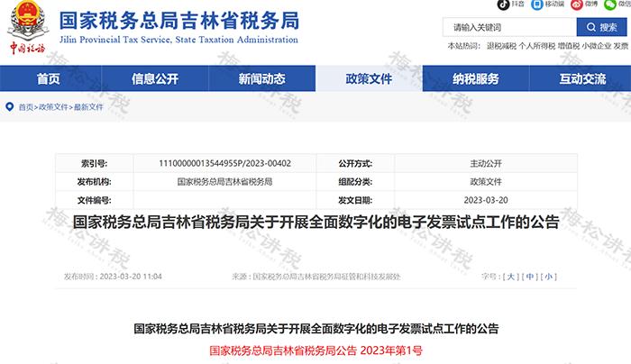This screenshot has height=364, width=631.
Task: Set font size to 大
Action: pyautogui.click(x=510, y=277)
